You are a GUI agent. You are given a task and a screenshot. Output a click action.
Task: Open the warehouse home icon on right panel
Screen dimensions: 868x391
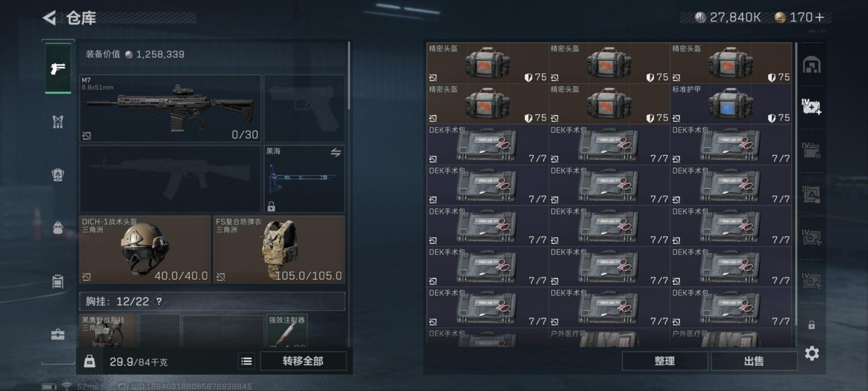[811, 65]
